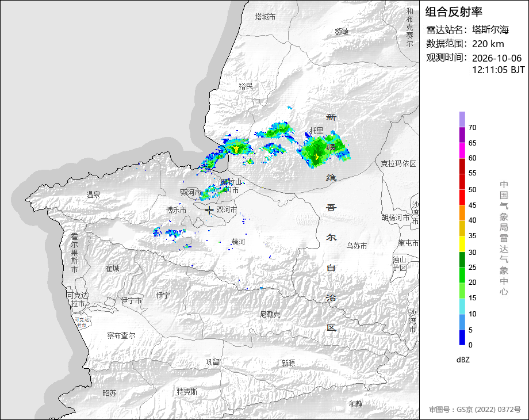Click the dBZ unit label under legend

coord(463,360)
